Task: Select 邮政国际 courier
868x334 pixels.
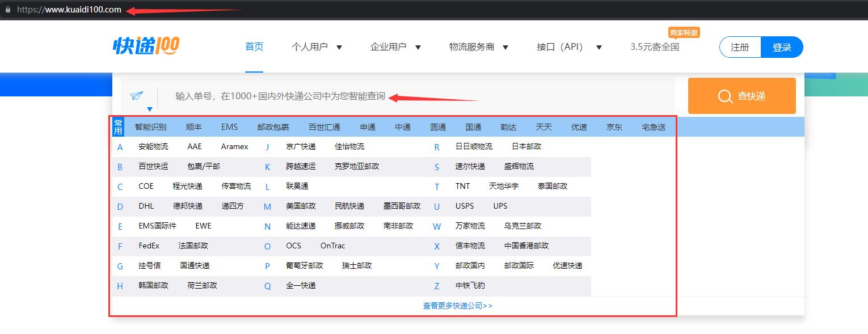Action: [519, 265]
